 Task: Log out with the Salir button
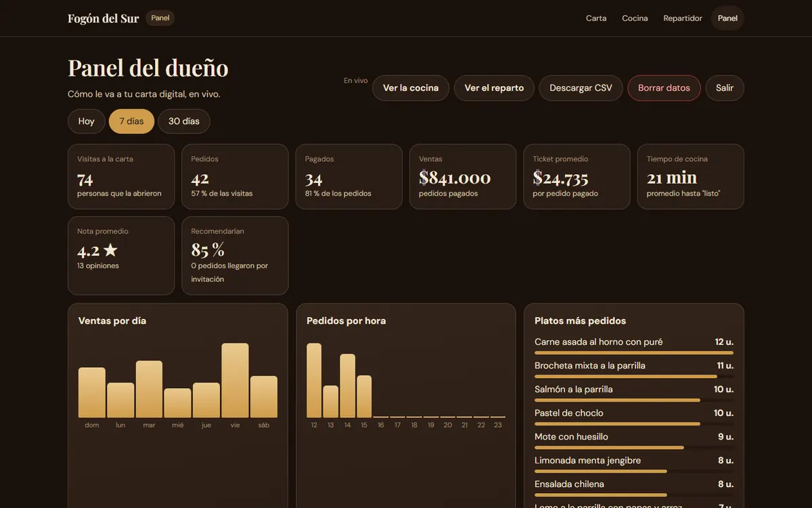[725, 88]
